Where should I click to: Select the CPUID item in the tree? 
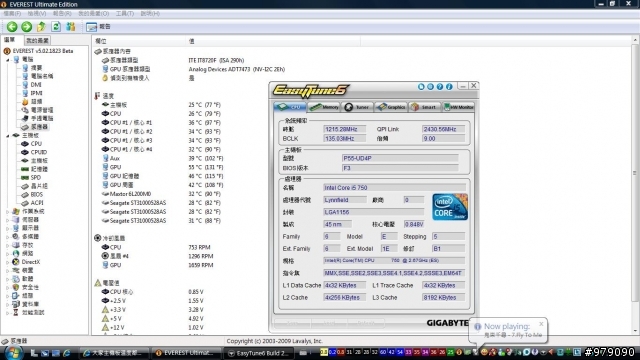(39, 152)
